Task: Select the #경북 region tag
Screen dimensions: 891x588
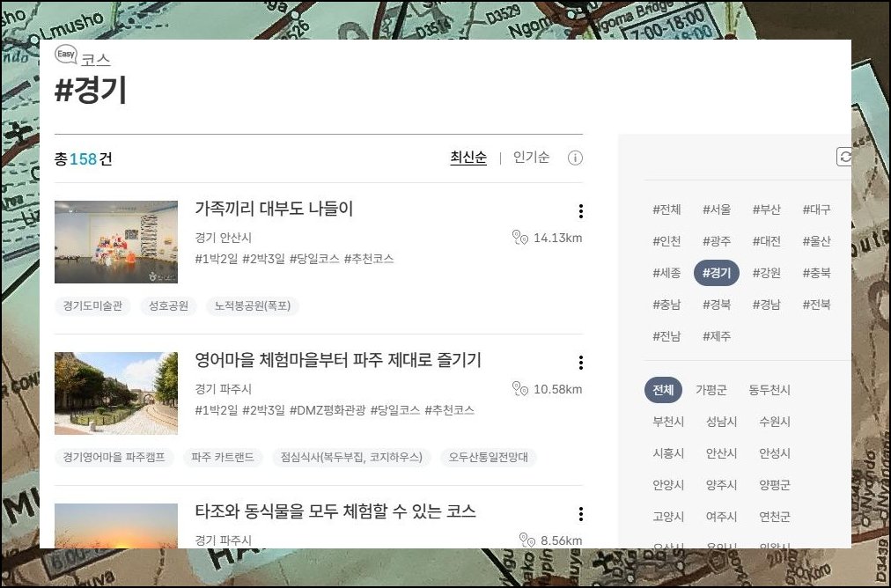Action: click(717, 305)
